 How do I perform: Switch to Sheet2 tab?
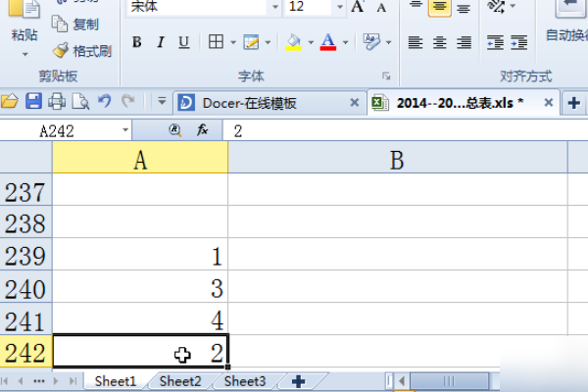pos(180,381)
